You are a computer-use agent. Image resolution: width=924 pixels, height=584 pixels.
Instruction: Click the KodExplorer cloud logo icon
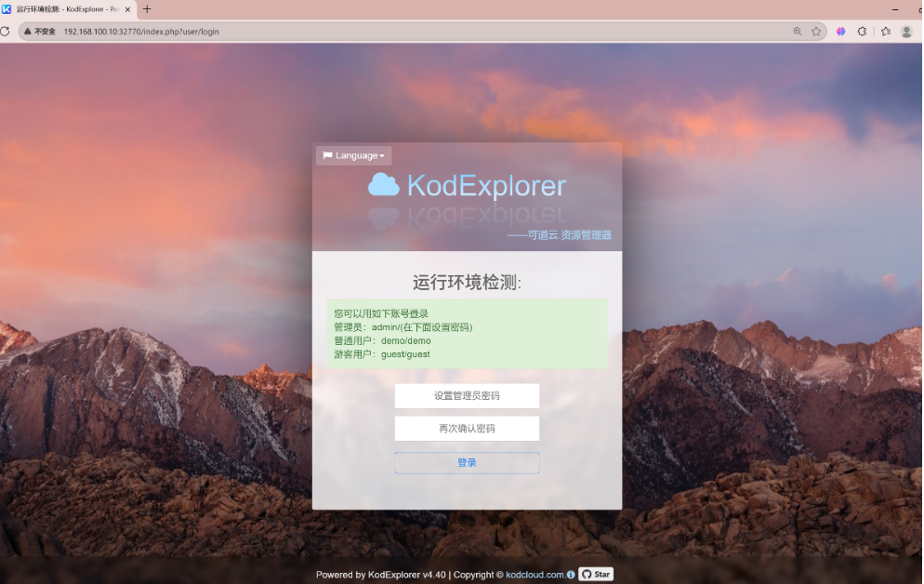coord(384,185)
